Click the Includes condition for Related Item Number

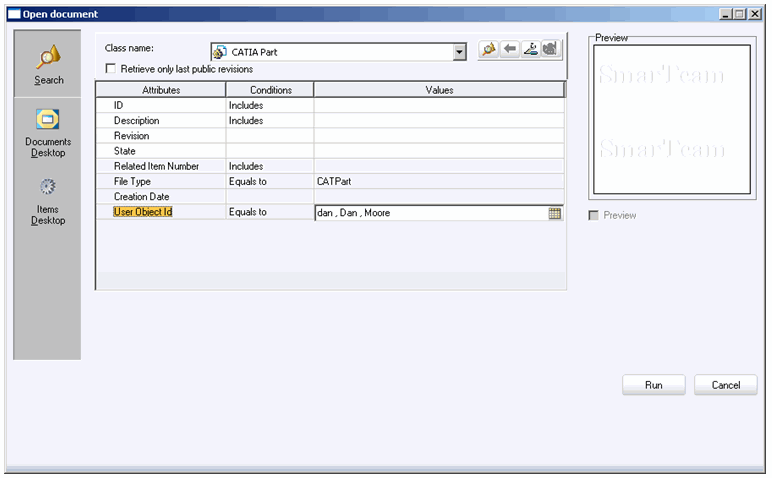pos(270,166)
